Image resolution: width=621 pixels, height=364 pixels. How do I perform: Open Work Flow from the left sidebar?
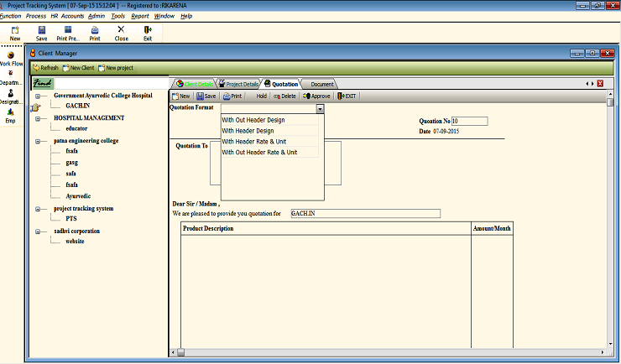(10, 58)
